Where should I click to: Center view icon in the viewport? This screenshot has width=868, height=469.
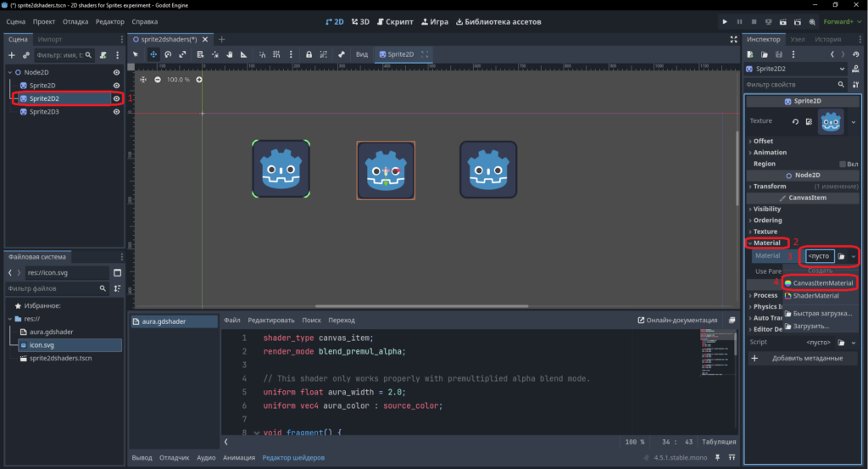(143, 80)
